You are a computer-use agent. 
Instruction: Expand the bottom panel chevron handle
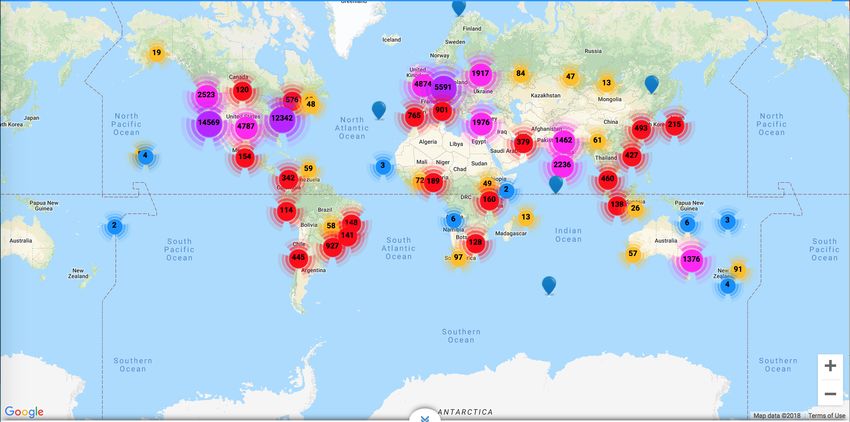425,416
